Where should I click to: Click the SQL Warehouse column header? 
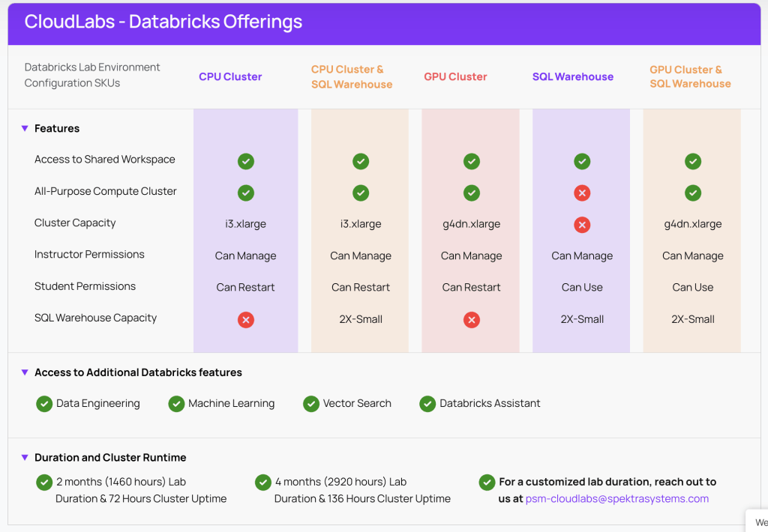tap(572, 76)
